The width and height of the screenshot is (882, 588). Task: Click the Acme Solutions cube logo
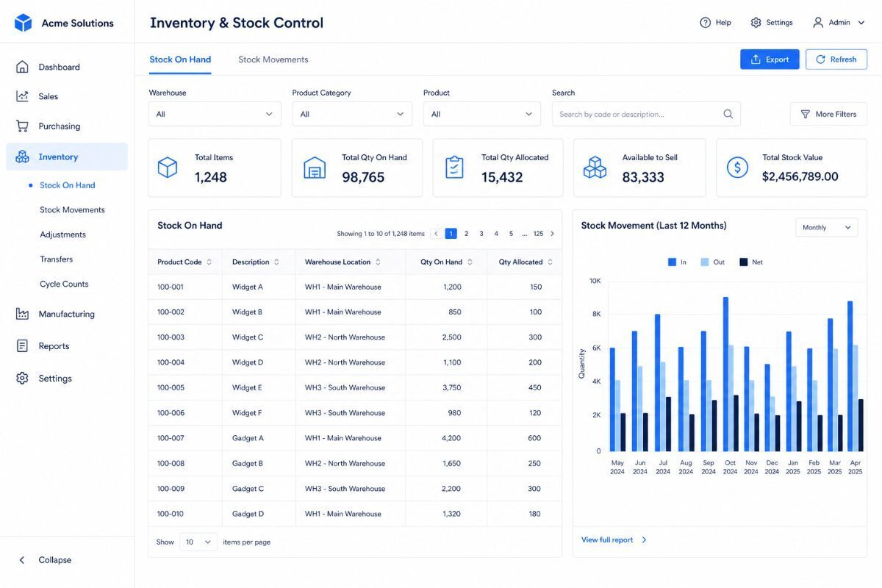24,23
